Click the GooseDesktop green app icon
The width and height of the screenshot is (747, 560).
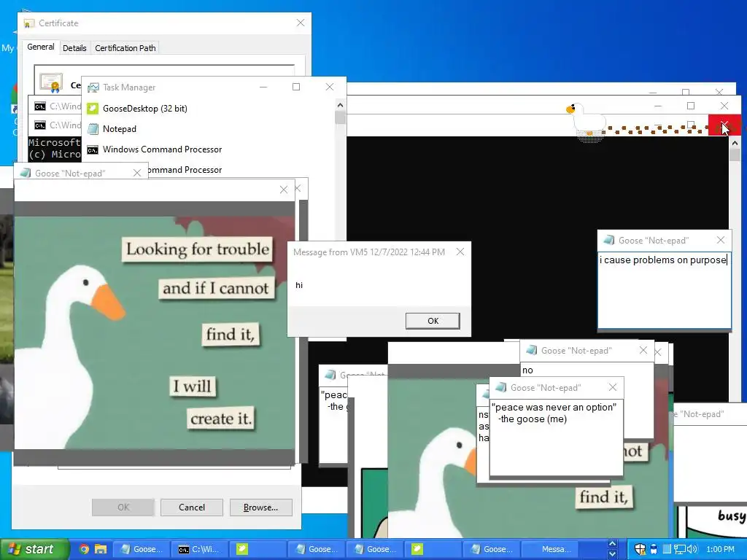pos(93,109)
